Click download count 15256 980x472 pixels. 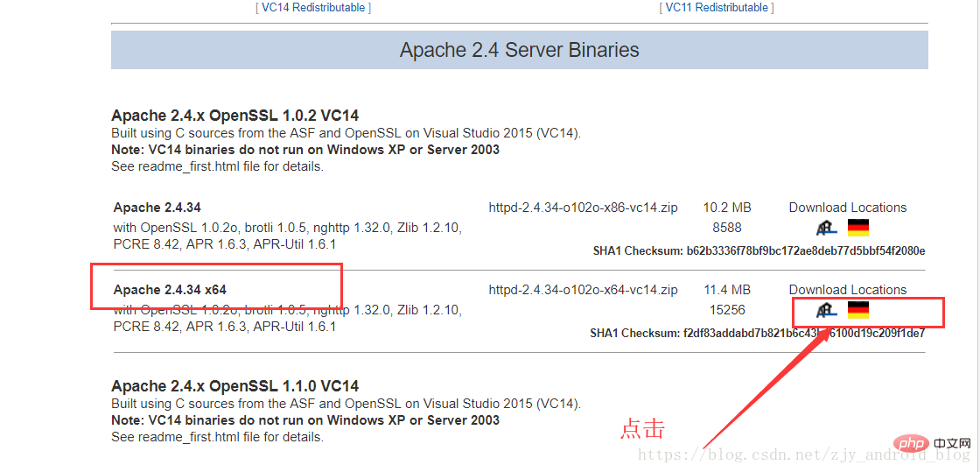[727, 310]
